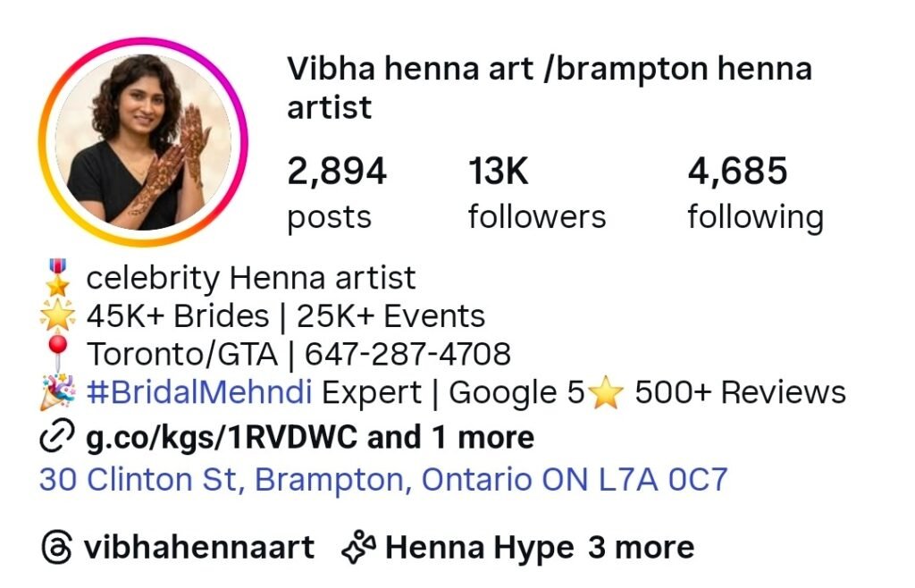Open the 30 Clinton St Brampton address

pyautogui.click(x=383, y=480)
